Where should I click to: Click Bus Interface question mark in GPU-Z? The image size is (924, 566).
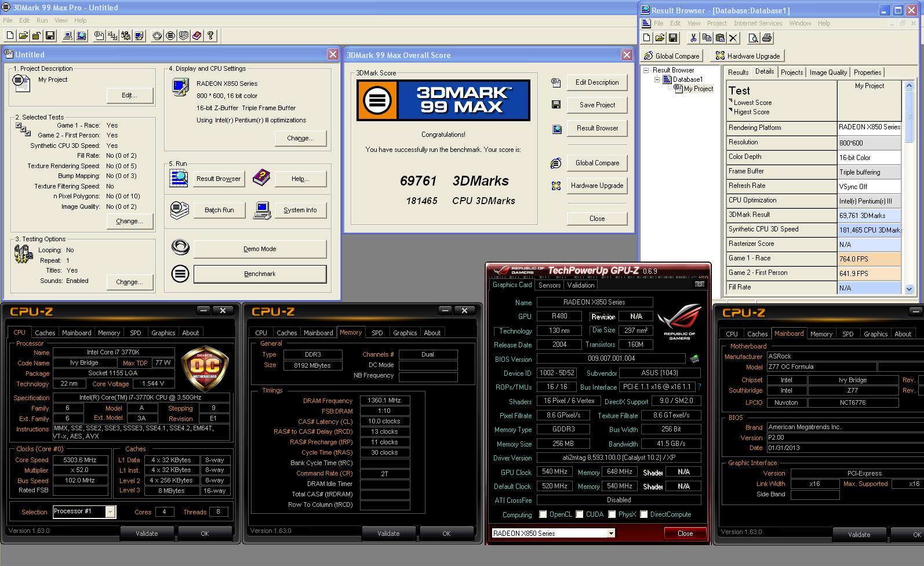pyautogui.click(x=699, y=387)
